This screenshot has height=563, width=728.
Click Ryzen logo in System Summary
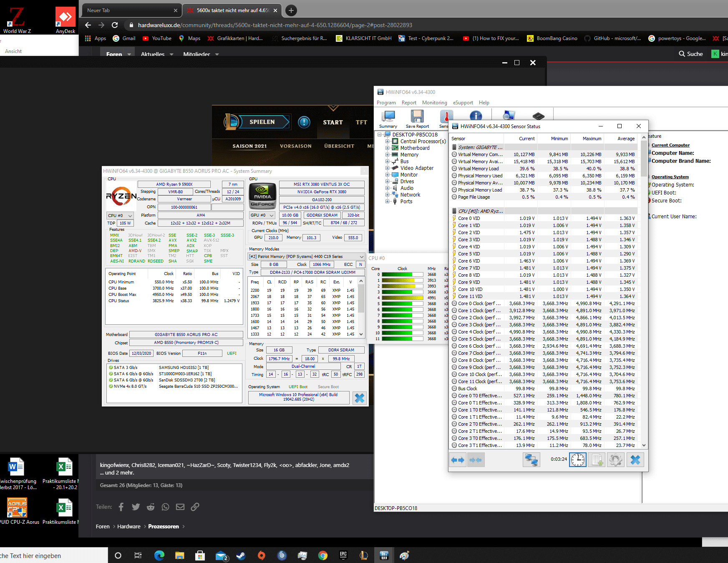pyautogui.click(x=121, y=196)
